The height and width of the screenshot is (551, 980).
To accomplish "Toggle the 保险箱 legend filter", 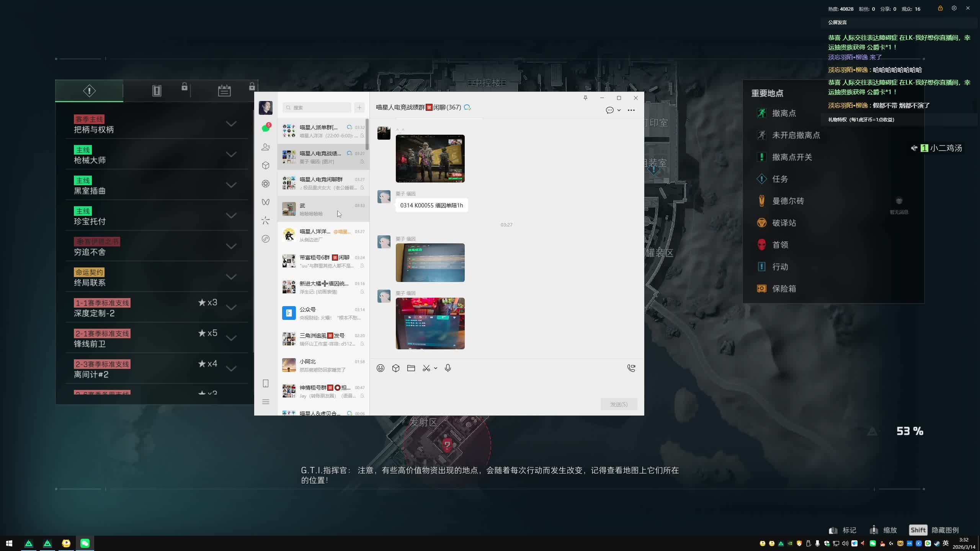I will pos(784,289).
